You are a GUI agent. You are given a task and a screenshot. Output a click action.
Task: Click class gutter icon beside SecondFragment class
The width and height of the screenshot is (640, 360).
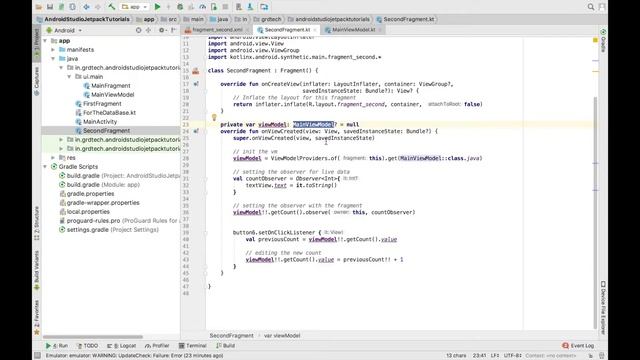click(196, 71)
